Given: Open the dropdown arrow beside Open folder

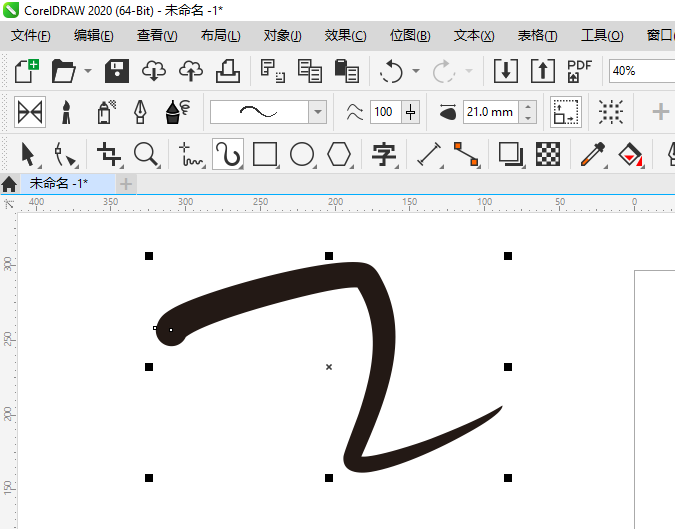Looking at the screenshot, I should 88,72.
